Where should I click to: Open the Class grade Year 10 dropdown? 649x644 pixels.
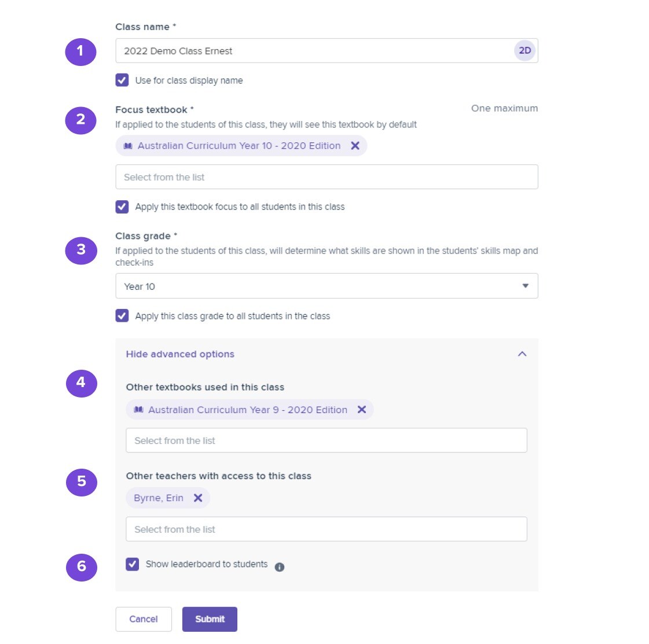pyautogui.click(x=327, y=286)
